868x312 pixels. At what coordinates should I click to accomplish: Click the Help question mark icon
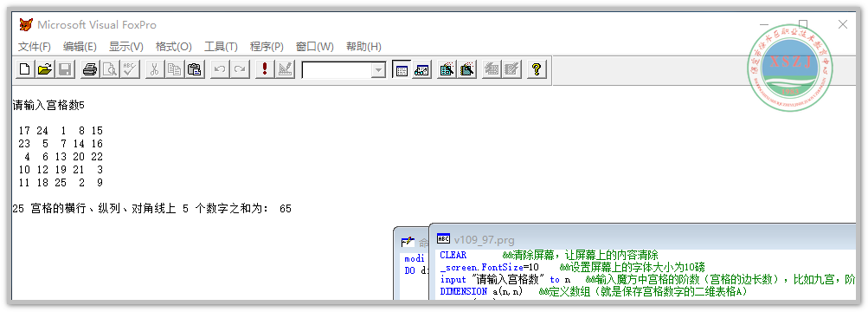[536, 69]
